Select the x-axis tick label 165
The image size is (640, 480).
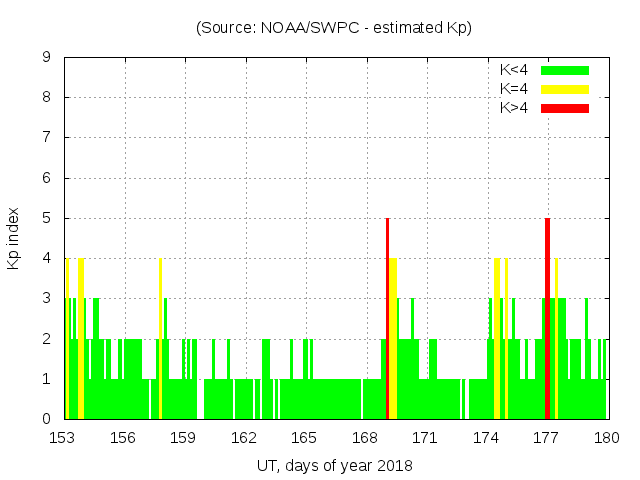tap(305, 438)
